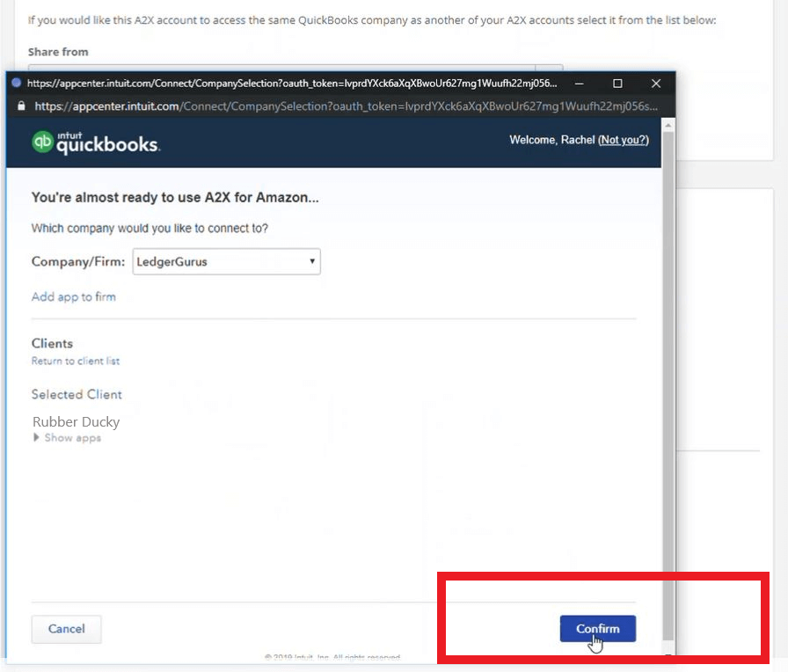Click Return to client list link
The width and height of the screenshot is (788, 672).
pos(76,361)
